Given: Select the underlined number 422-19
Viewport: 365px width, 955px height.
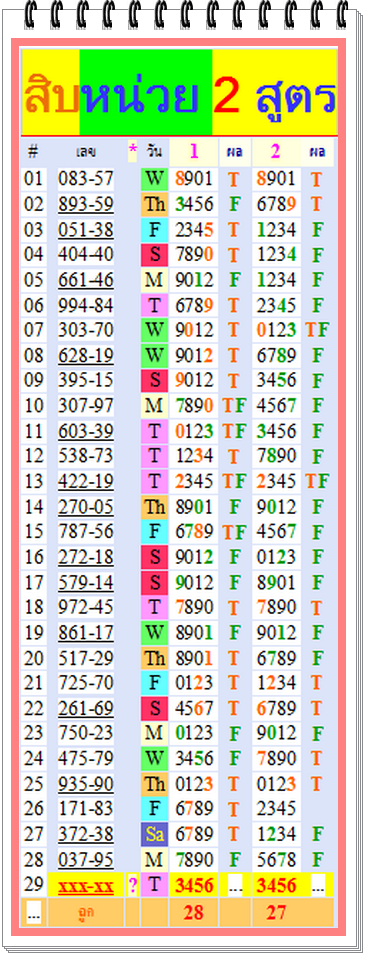Looking at the screenshot, I should point(86,481).
